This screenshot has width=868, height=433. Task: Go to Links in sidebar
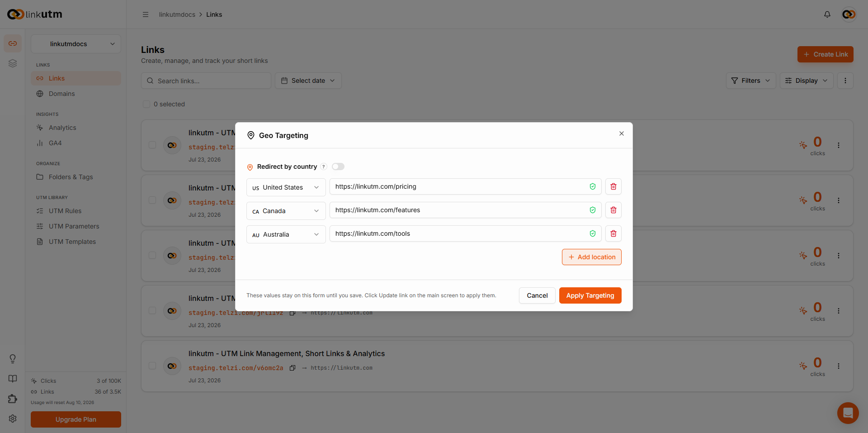tap(76, 78)
